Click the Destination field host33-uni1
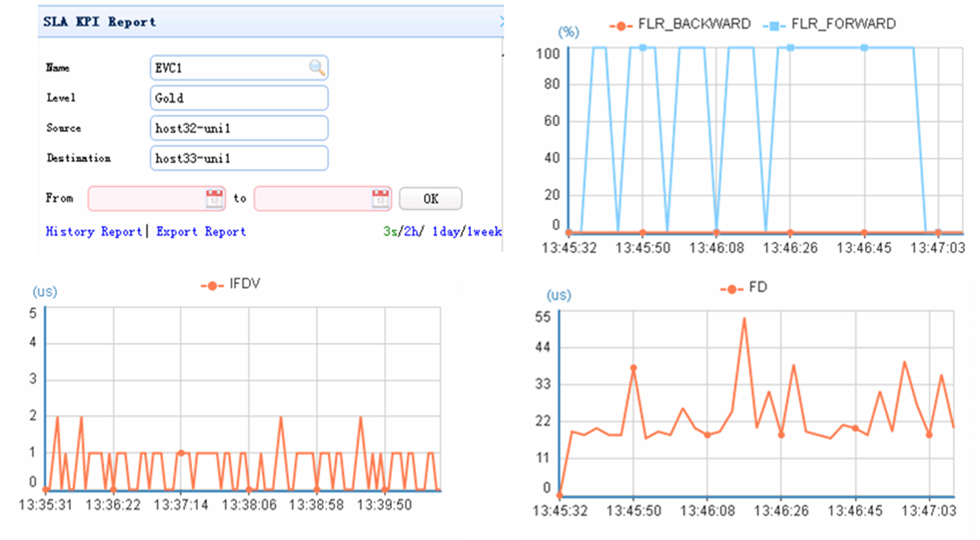The height and width of the screenshot is (540, 980). [x=239, y=158]
